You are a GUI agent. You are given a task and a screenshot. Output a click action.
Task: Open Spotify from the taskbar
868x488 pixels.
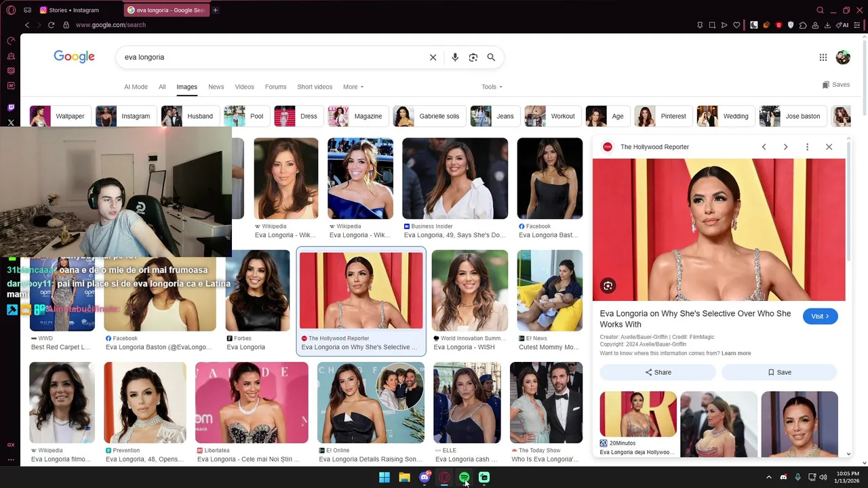[464, 478]
